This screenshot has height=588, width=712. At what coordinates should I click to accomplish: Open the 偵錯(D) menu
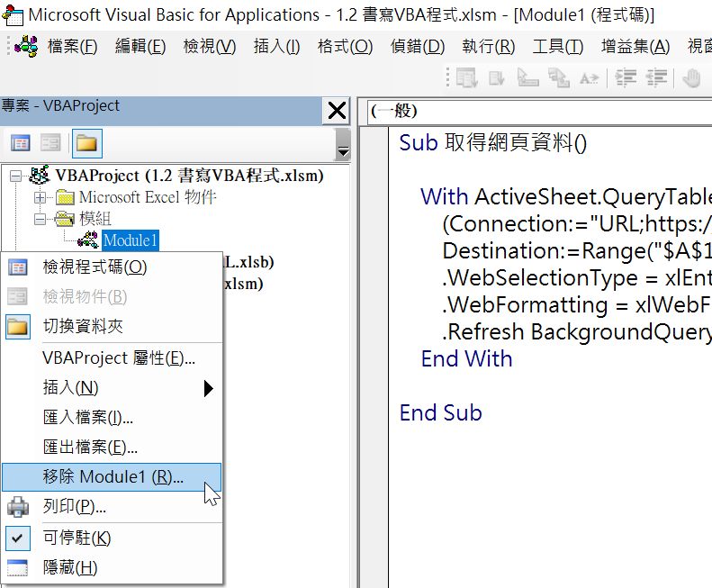pos(418,46)
